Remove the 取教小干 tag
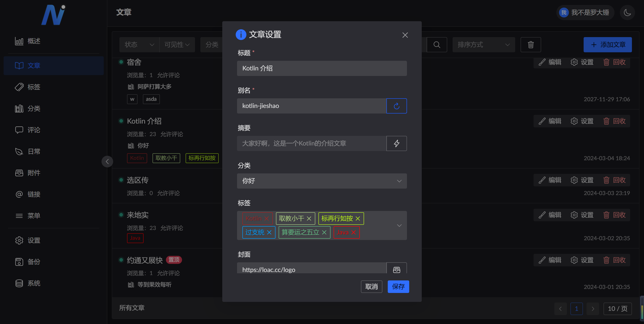Screen dimensions: 644x324 (309, 219)
